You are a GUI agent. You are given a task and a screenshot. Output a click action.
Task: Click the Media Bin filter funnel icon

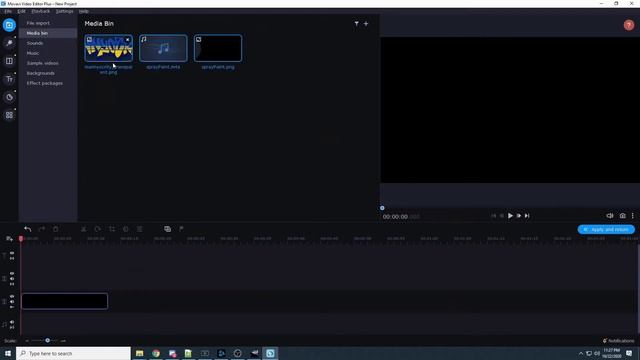pos(356,24)
